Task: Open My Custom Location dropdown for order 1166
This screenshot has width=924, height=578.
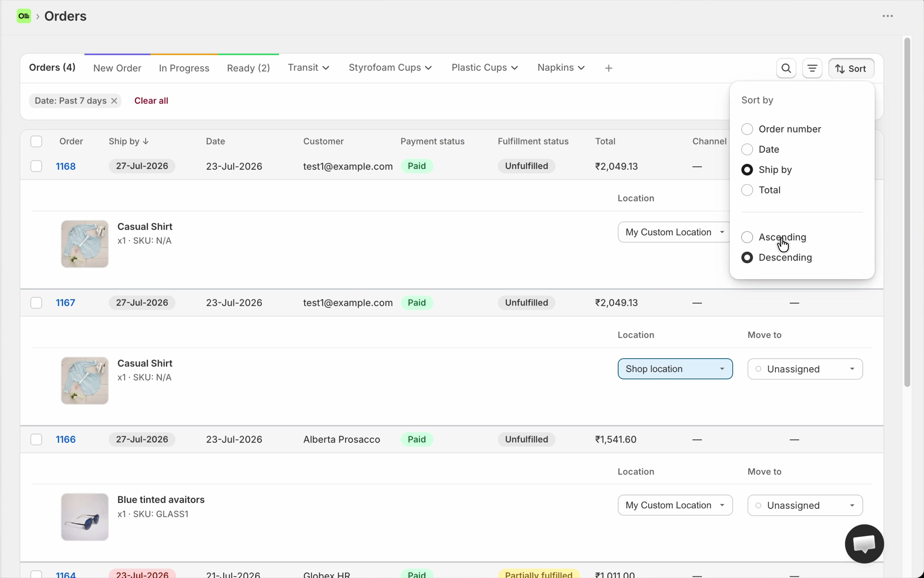Action: 675,505
